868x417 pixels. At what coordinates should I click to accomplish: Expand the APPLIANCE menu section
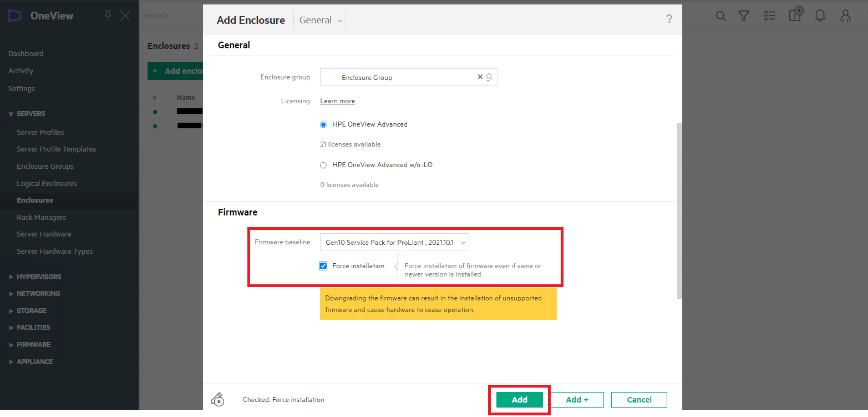point(31,362)
